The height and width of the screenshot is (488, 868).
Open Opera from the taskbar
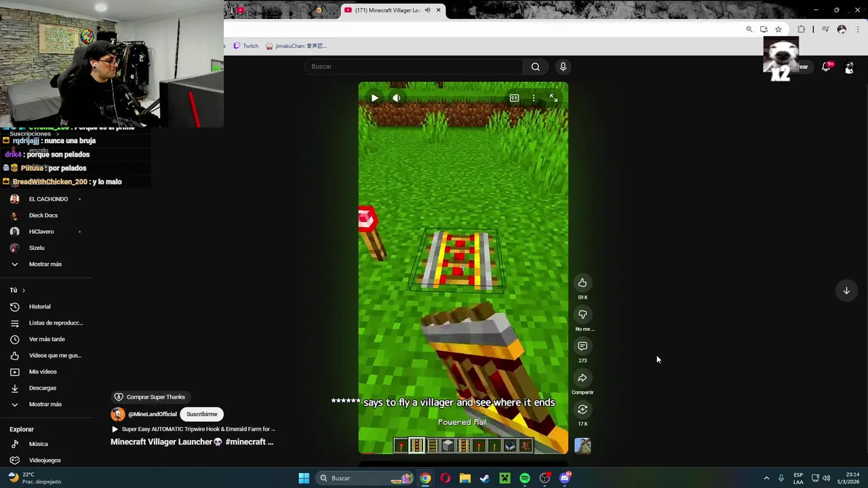pos(445,479)
